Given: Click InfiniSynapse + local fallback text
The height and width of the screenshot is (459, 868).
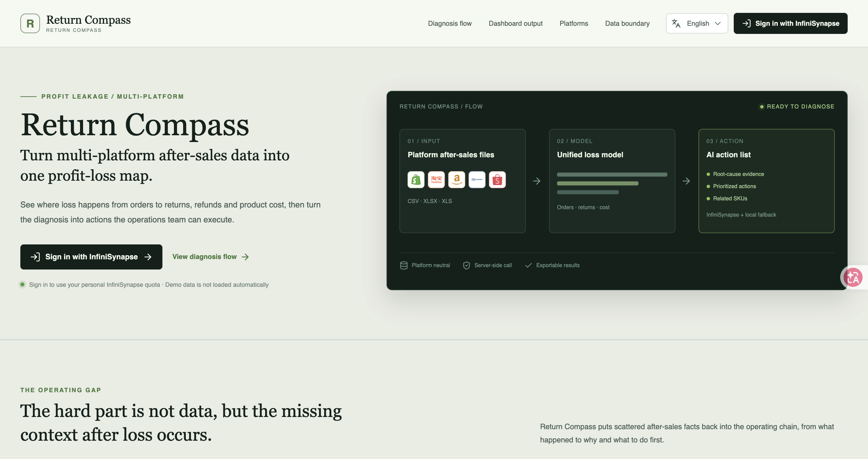Looking at the screenshot, I should pos(741,215).
